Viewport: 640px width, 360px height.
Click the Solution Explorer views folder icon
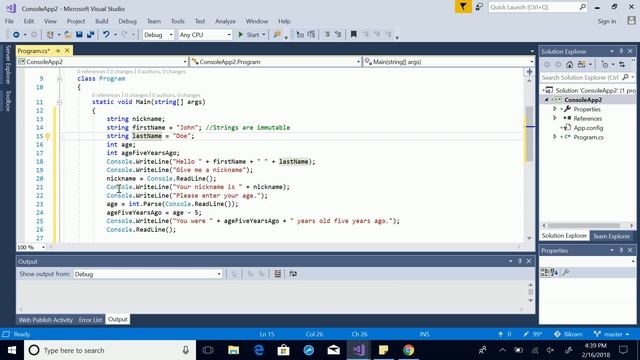pos(581,64)
